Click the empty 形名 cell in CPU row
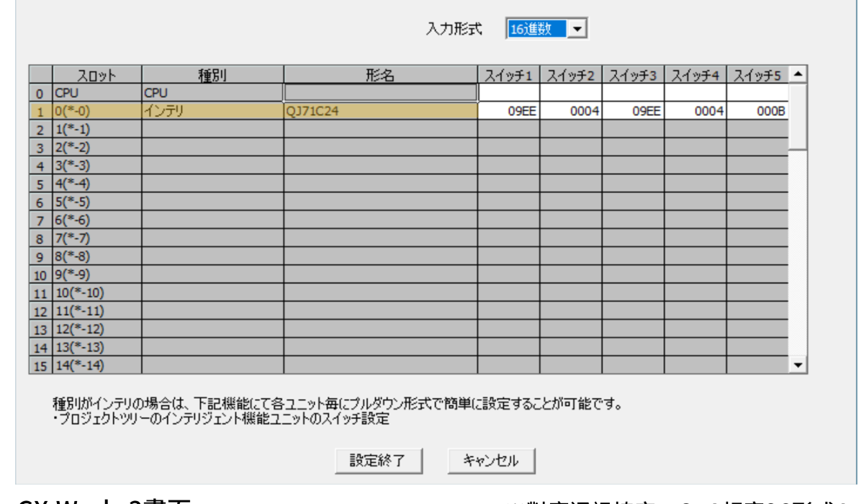Screen dimensions: 864x504 (380, 93)
